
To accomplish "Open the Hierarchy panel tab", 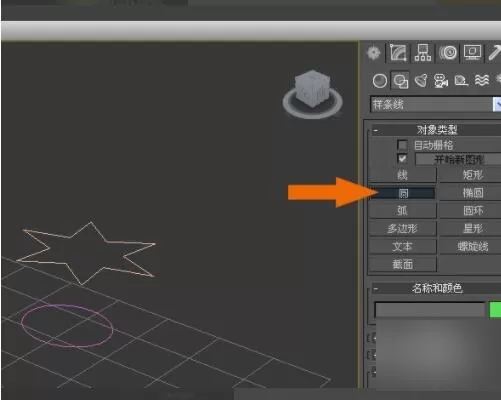I will click(423, 53).
